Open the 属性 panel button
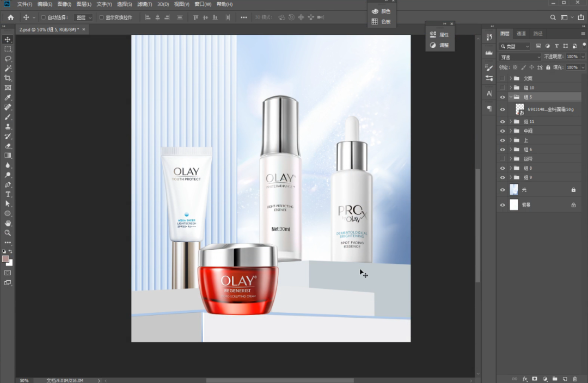 439,34
